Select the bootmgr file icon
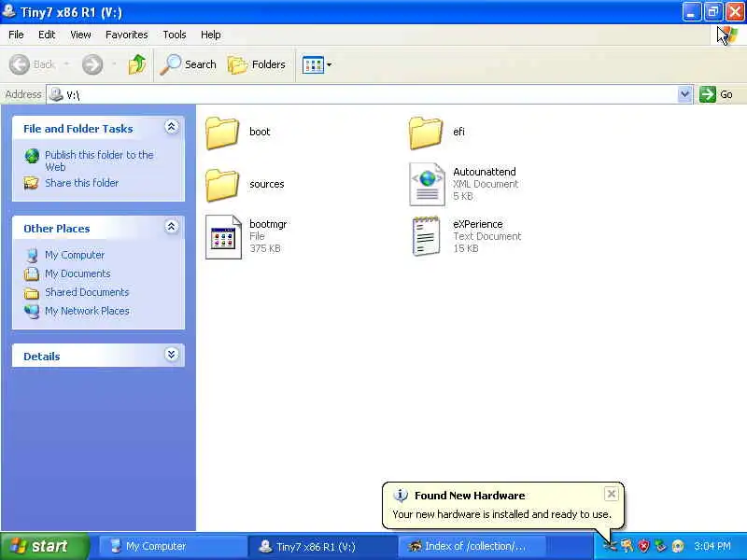 click(x=223, y=237)
